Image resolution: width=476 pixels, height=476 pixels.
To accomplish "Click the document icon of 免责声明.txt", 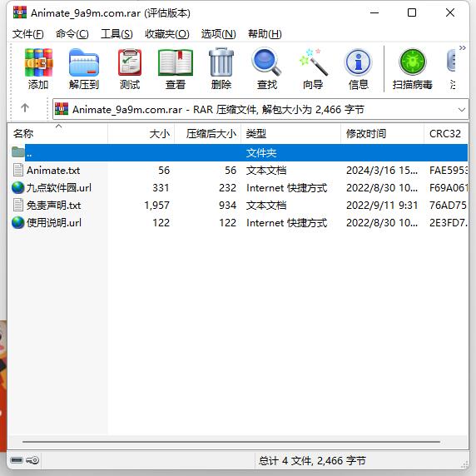I will (18, 205).
